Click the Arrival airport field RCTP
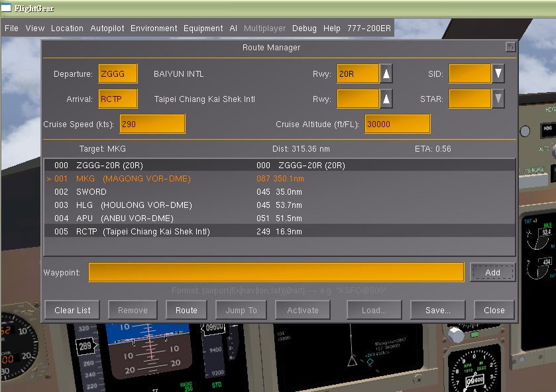The height and width of the screenshot is (392, 556). [118, 99]
